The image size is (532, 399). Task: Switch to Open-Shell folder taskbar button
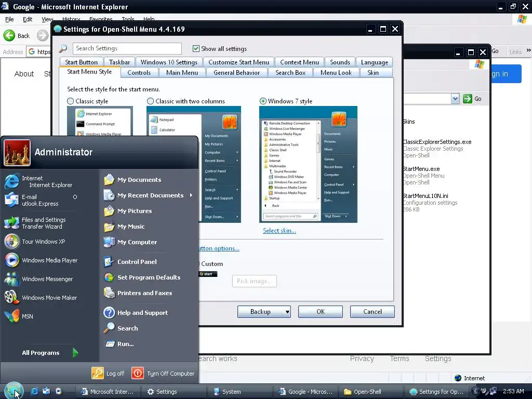point(370,392)
